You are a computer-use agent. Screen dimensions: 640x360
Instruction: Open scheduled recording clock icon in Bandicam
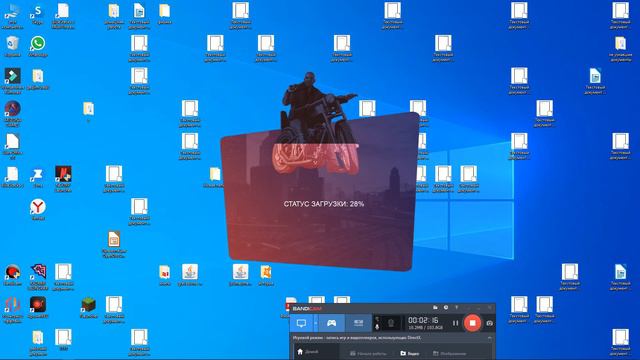tap(446, 307)
